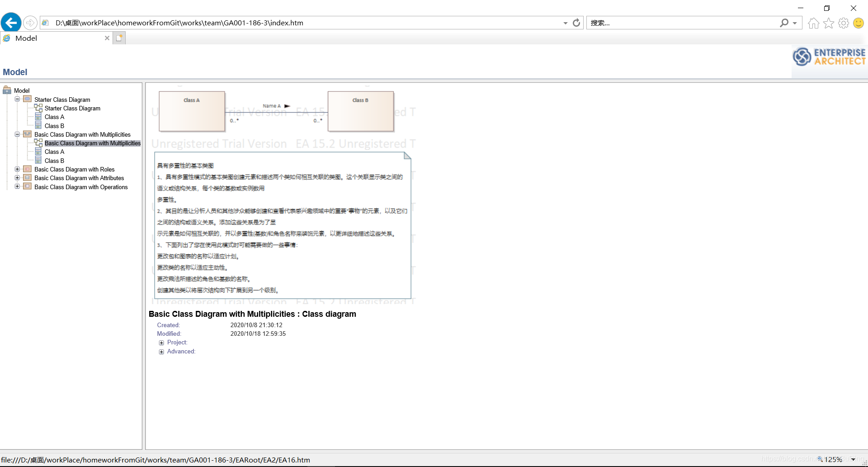
Task: Select highlighted Basic Class Diagram with Multiplicities diagram
Action: (93, 143)
